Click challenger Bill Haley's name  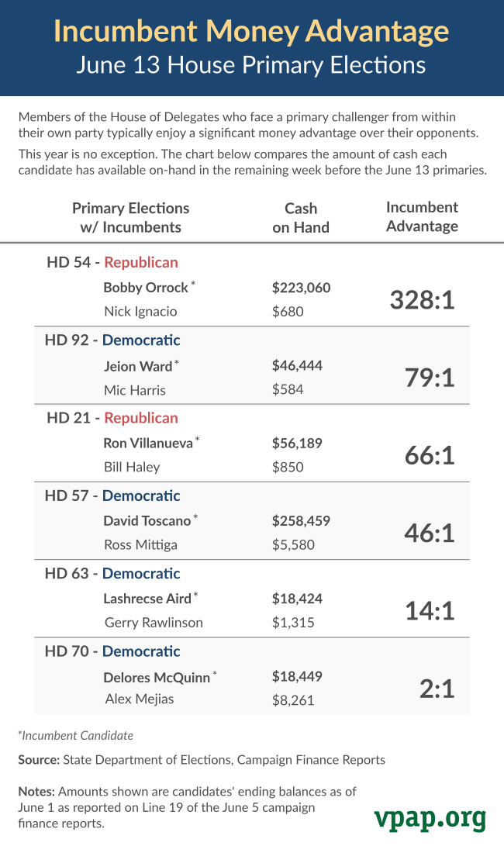(132, 467)
